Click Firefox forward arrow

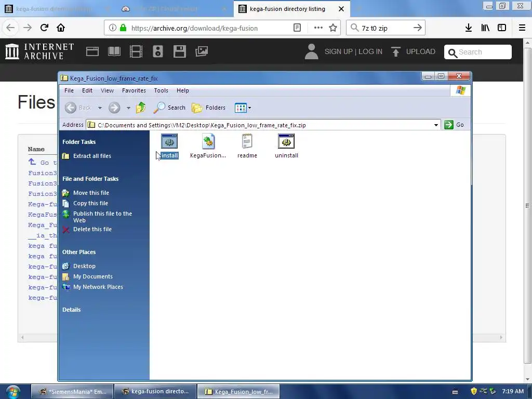(x=28, y=28)
